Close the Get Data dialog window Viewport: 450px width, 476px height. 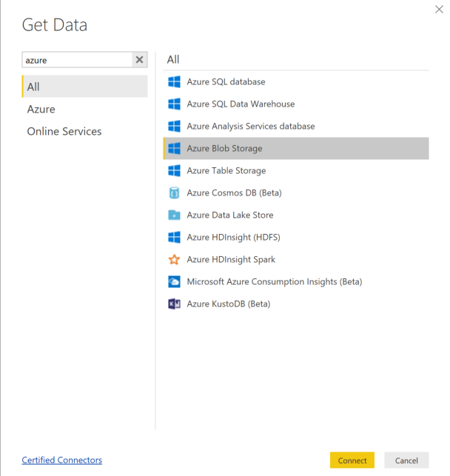438,10
